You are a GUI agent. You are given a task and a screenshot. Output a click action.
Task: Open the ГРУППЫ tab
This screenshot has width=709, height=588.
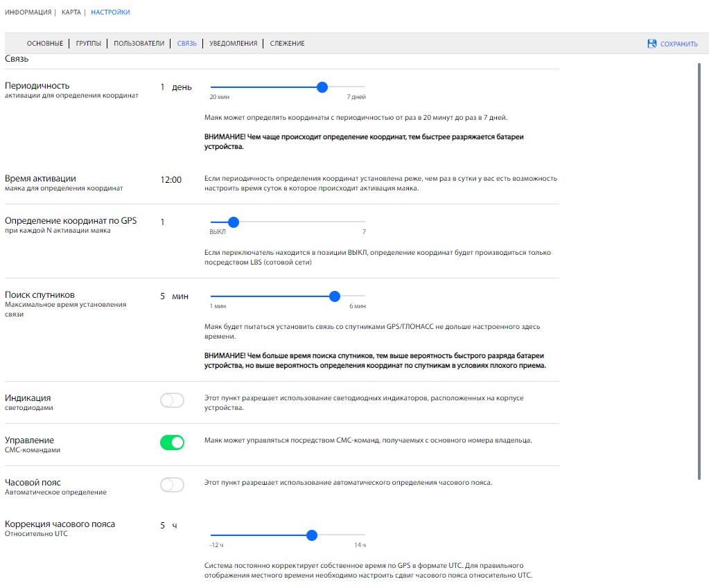(x=88, y=44)
